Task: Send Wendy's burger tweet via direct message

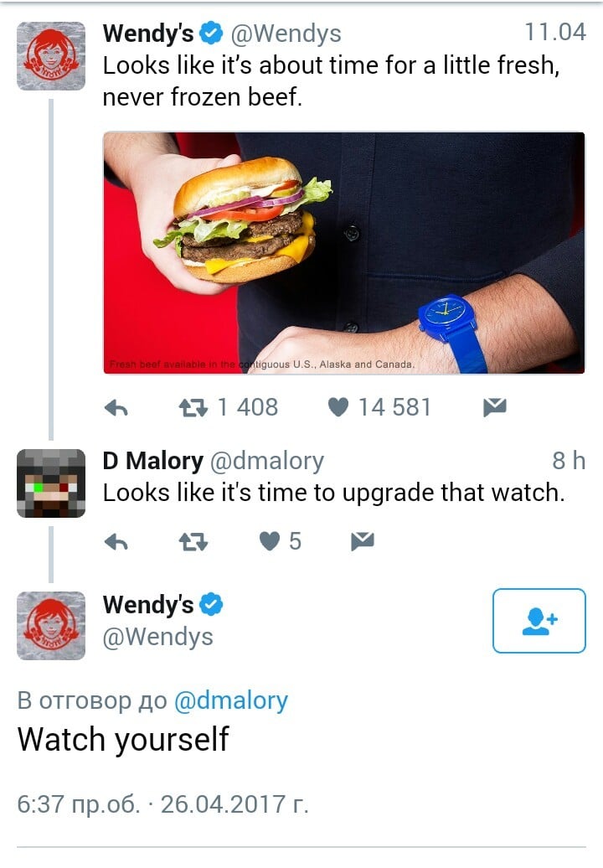Action: (495, 407)
